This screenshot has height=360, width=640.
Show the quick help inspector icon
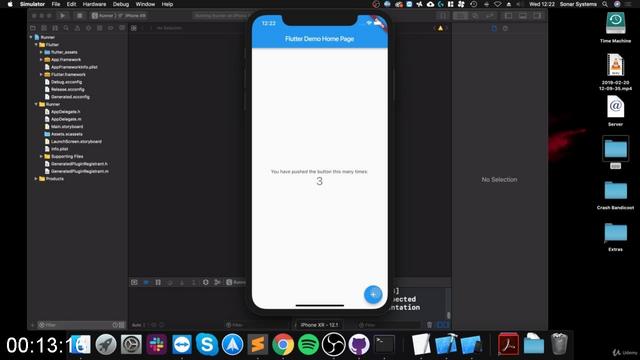coord(505,28)
